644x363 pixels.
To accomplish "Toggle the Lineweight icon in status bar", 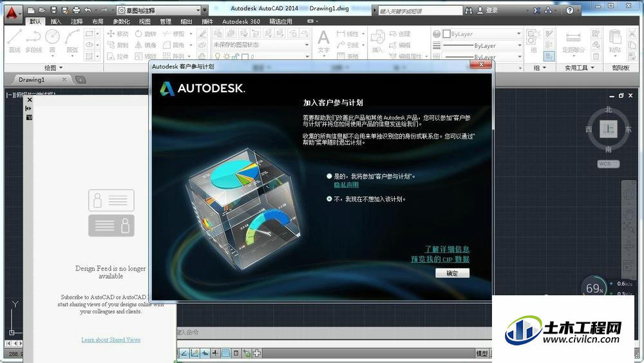I will click(215, 353).
